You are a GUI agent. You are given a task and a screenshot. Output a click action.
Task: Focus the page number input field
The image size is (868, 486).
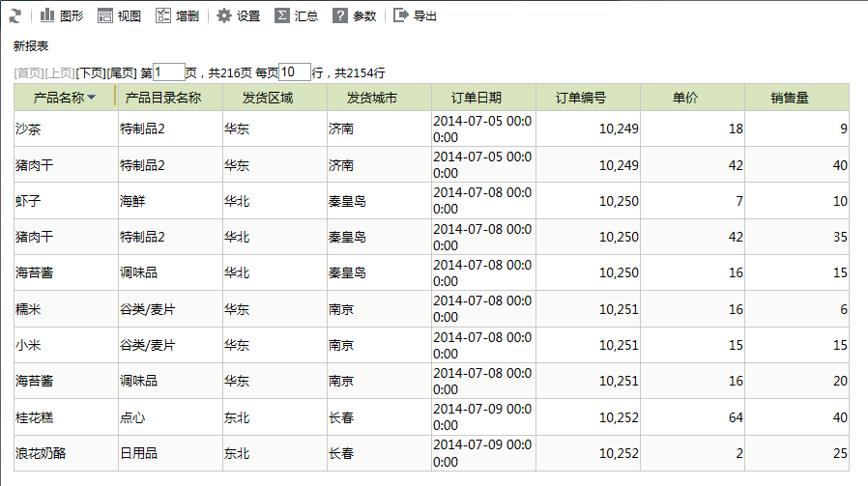point(169,71)
